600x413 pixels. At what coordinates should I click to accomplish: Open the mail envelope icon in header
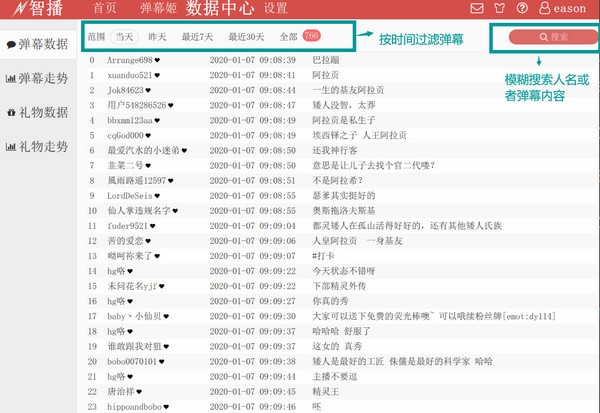tap(476, 9)
